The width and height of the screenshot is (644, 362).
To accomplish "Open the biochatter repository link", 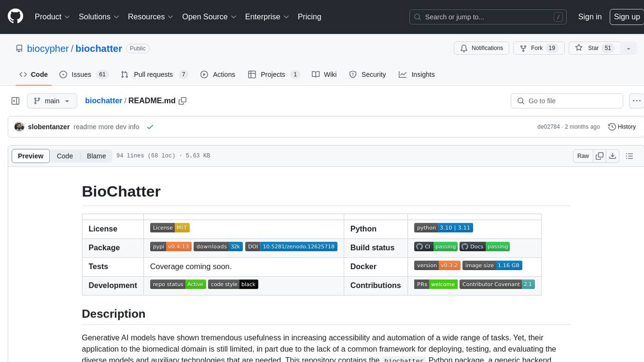I will 98,48.
